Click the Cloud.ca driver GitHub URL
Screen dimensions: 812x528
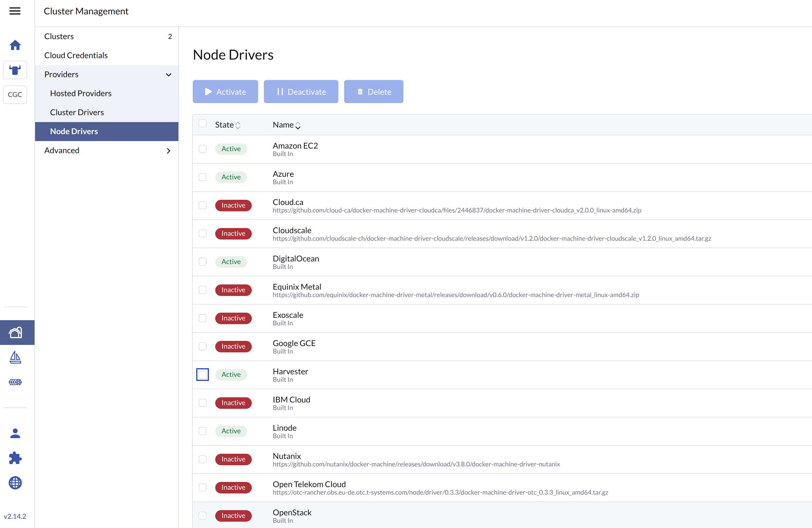tap(457, 210)
